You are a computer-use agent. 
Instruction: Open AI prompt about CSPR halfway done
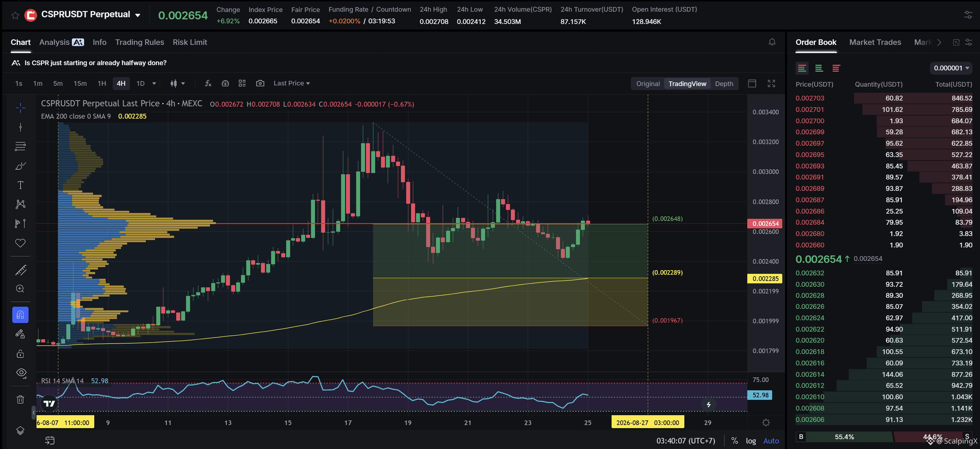[95, 63]
